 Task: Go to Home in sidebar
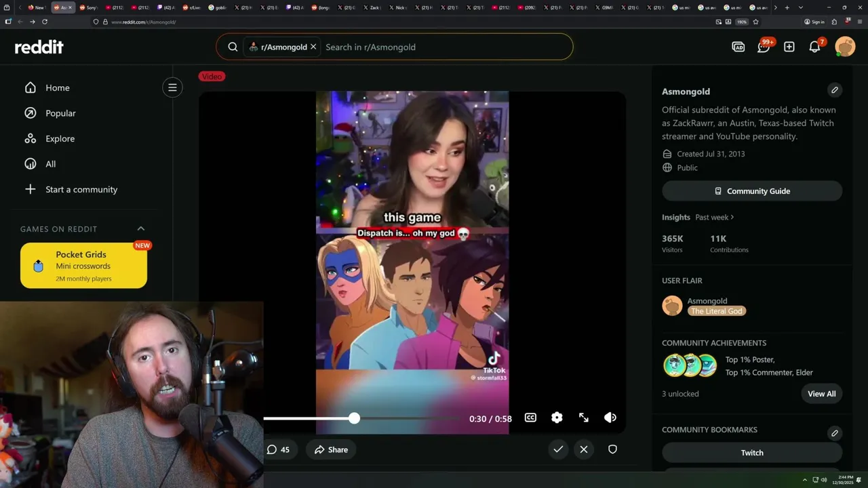(x=58, y=87)
